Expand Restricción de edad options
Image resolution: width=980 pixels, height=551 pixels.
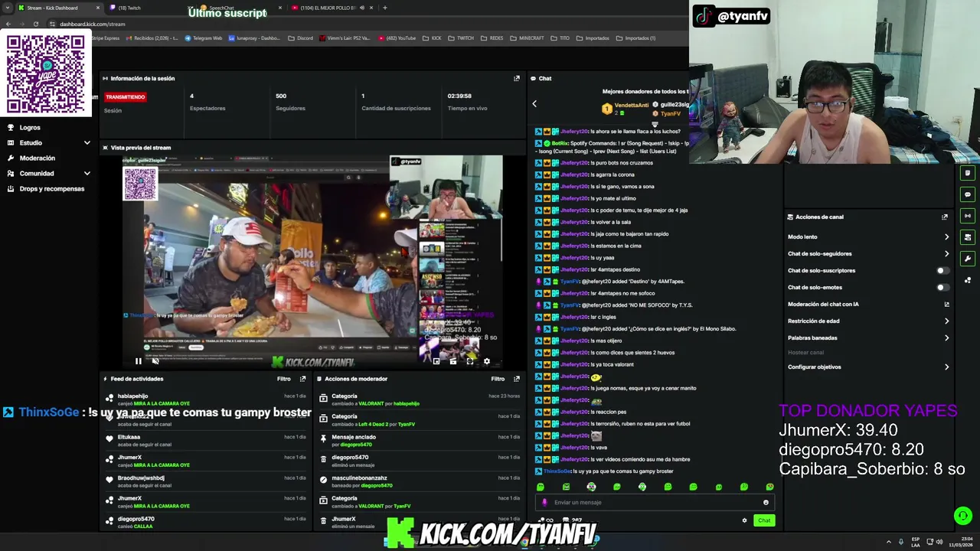[x=946, y=321]
